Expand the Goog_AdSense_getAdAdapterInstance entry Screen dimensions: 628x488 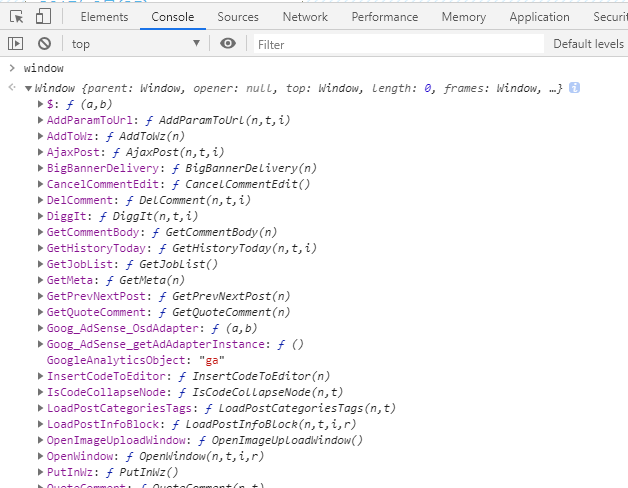tap(40, 344)
